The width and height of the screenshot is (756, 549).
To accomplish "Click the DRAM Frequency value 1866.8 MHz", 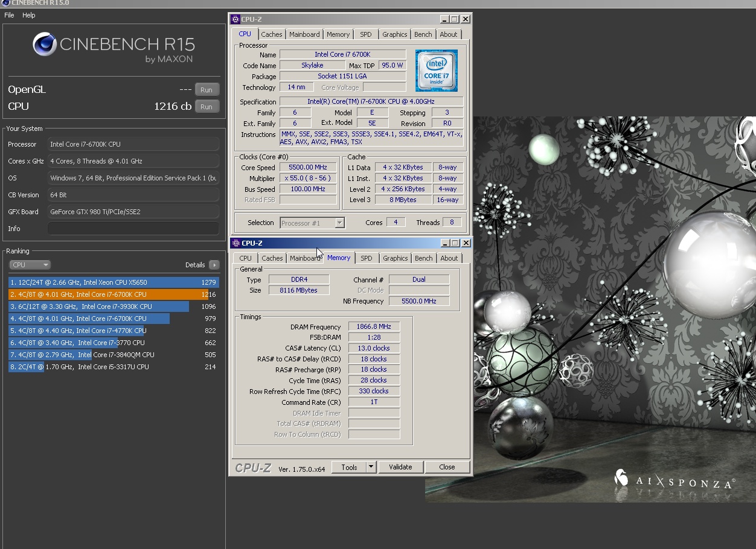I will [374, 326].
